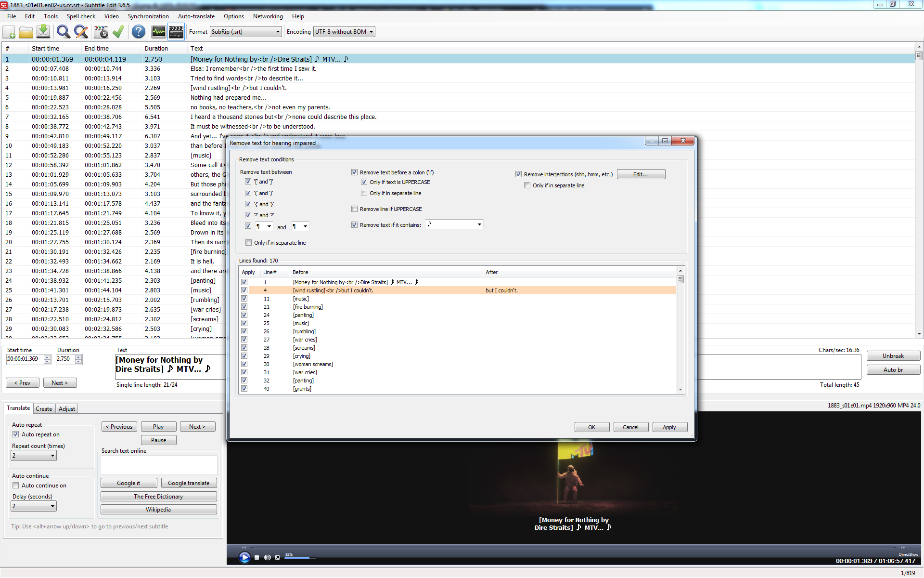Click OK in the hearing impaired dialog

coord(591,427)
